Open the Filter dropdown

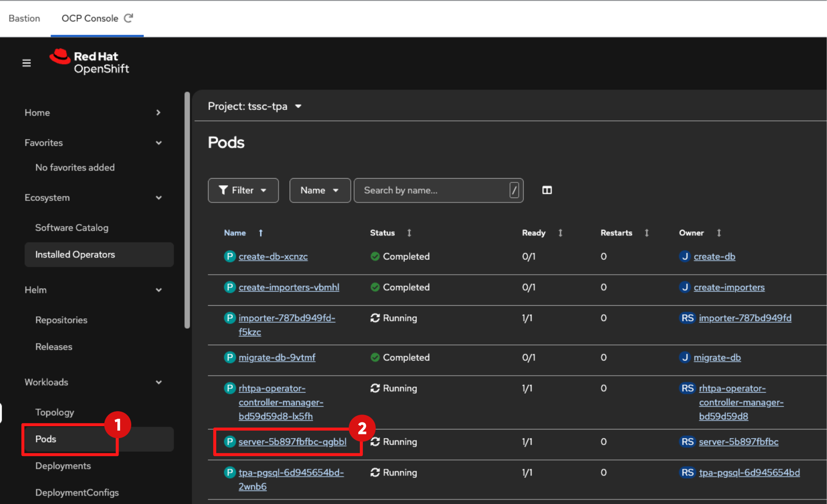point(243,190)
